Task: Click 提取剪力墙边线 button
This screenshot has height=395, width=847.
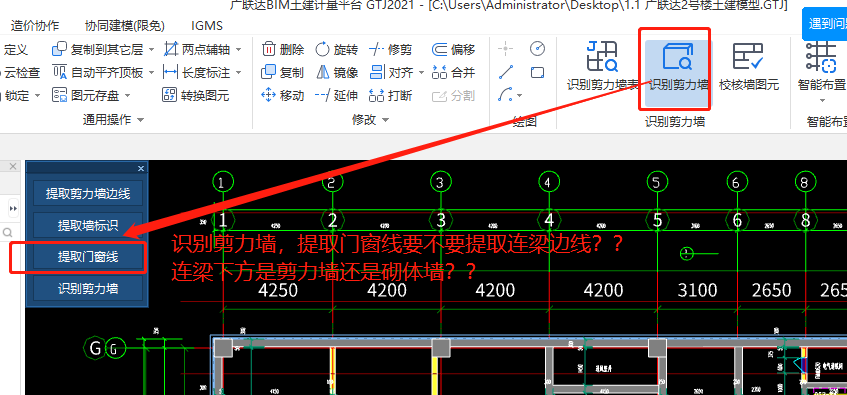Action: click(88, 193)
